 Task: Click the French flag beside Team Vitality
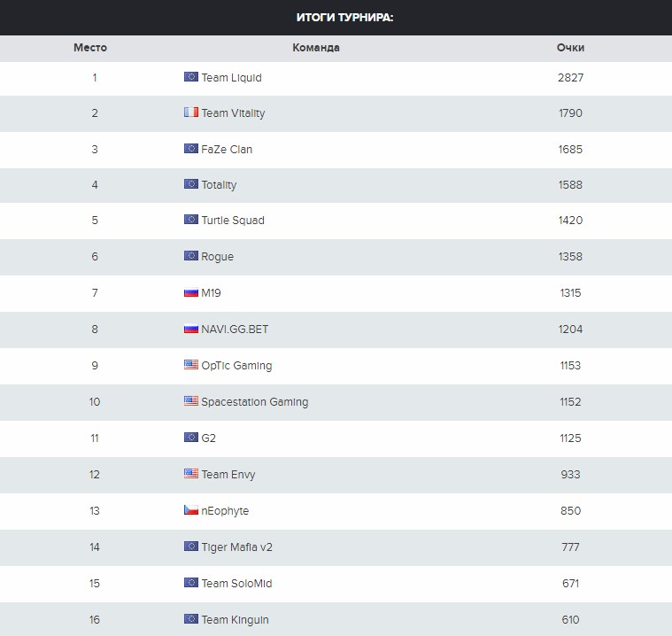tap(191, 112)
